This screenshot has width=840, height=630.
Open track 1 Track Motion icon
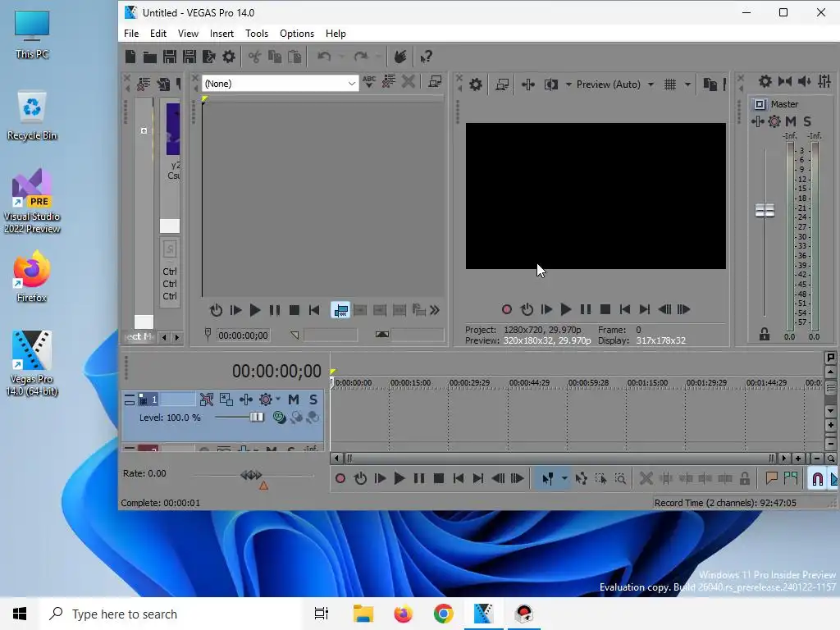pos(226,399)
